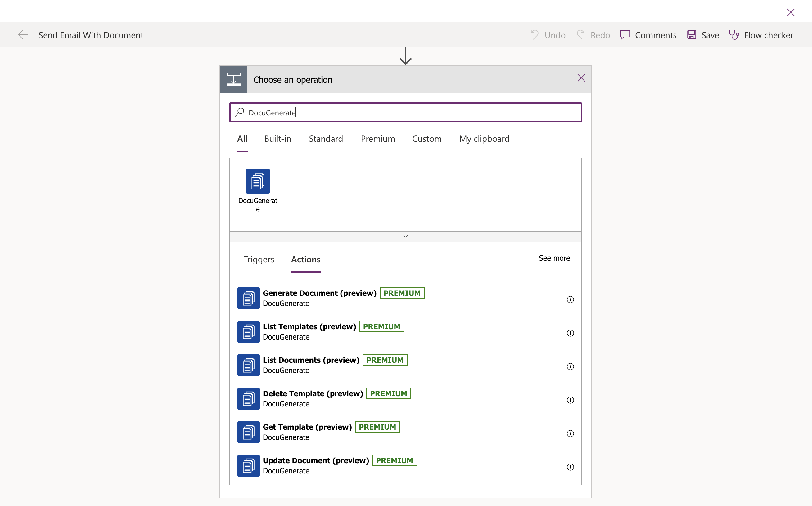Viewport: 812px width, 506px height.
Task: Click the operation search field
Action: coord(405,112)
